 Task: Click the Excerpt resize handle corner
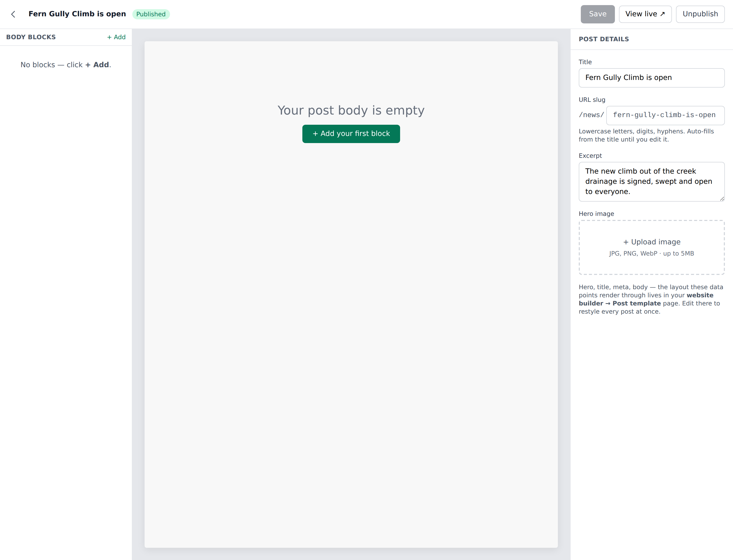pyautogui.click(x=722, y=199)
